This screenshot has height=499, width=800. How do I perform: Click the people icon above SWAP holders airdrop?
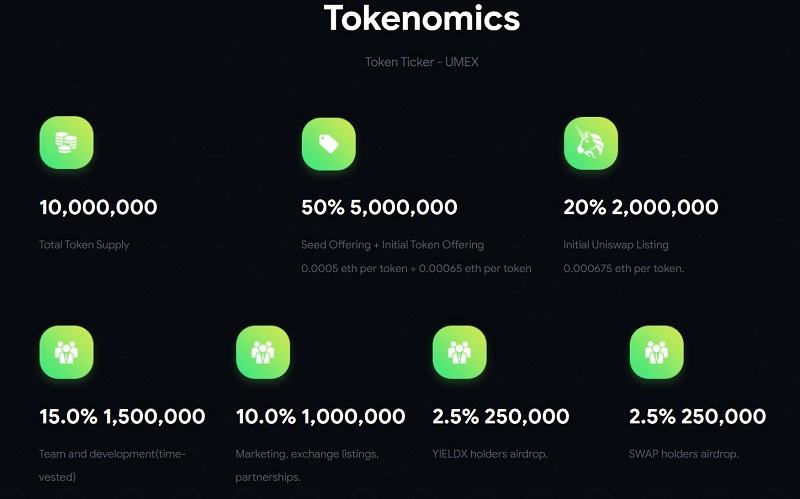(x=656, y=352)
